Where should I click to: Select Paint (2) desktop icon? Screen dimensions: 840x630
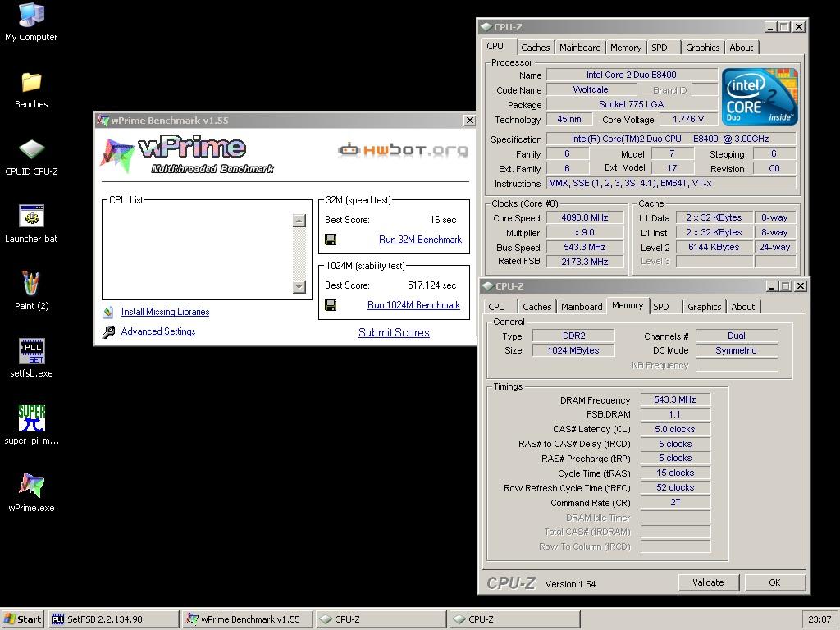(x=31, y=291)
